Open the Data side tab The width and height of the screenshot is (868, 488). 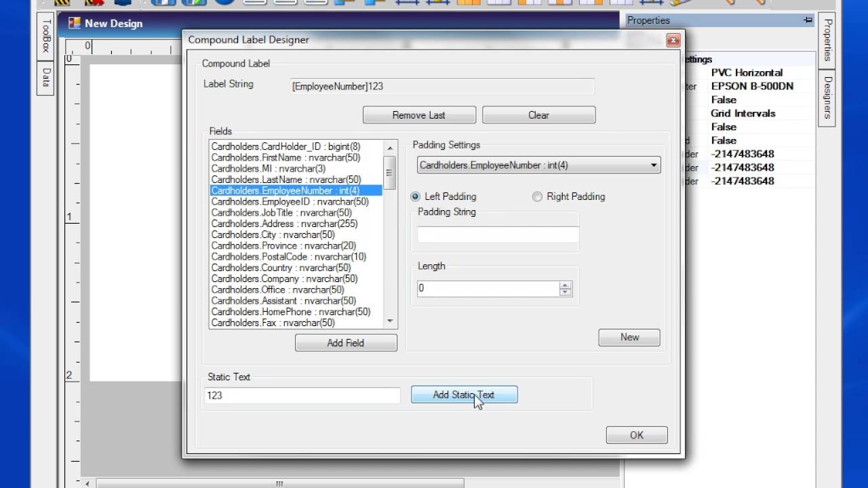pos(46,77)
